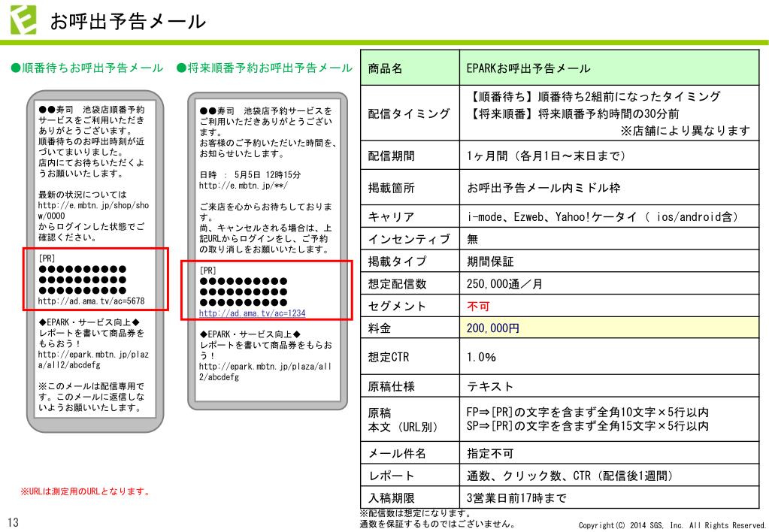Select the red 不可 value

pyautogui.click(x=478, y=306)
